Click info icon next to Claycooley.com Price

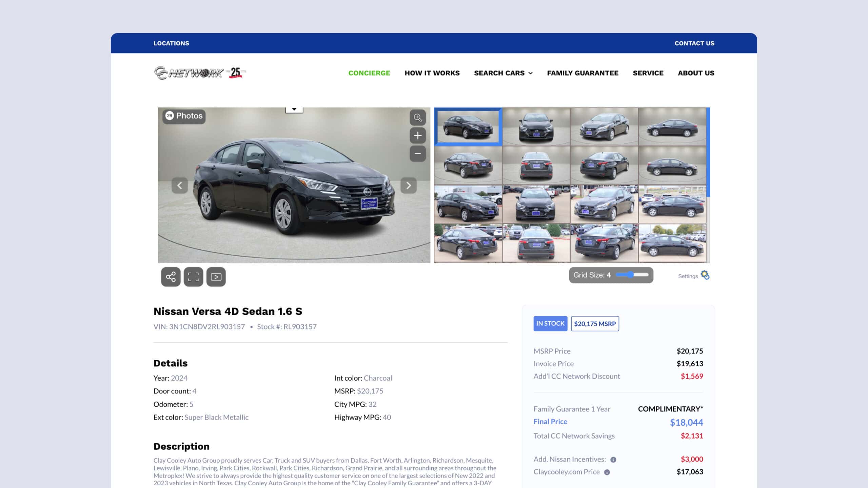pyautogui.click(x=607, y=472)
